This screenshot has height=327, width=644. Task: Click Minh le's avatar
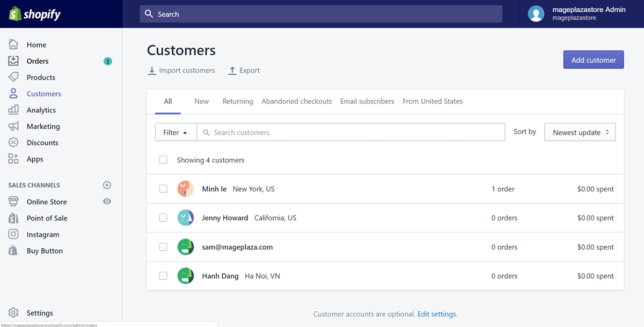[x=186, y=189]
